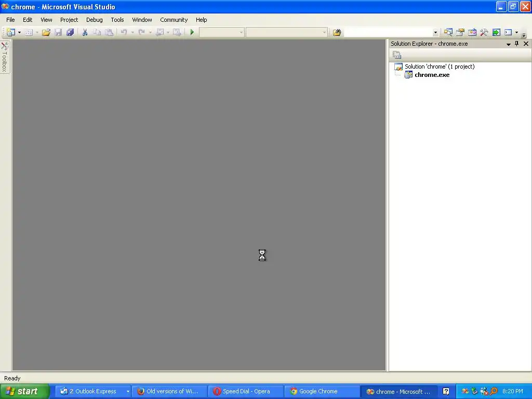Click the New Project toolbar icon
Screen dimensions: 532x399
pos(11,32)
